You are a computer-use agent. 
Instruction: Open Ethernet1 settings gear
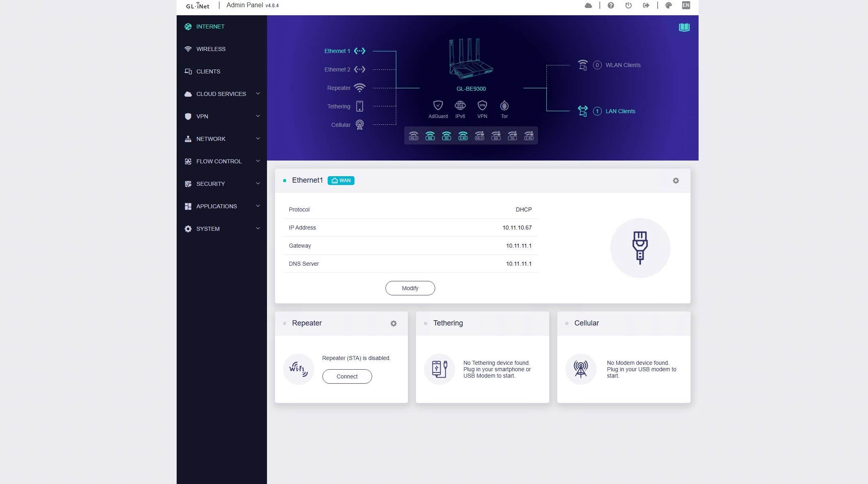tap(676, 181)
